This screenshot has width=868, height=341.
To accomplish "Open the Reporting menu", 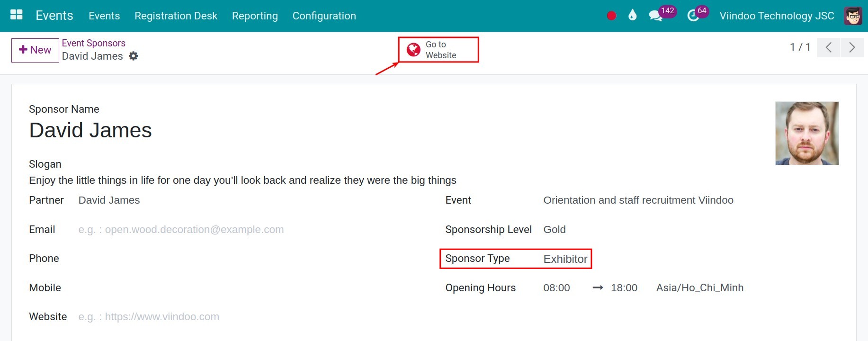I will [x=255, y=16].
